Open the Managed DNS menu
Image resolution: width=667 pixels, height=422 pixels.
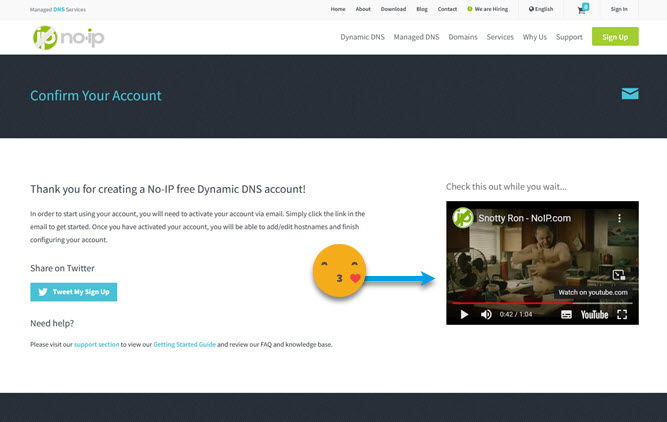[417, 37]
